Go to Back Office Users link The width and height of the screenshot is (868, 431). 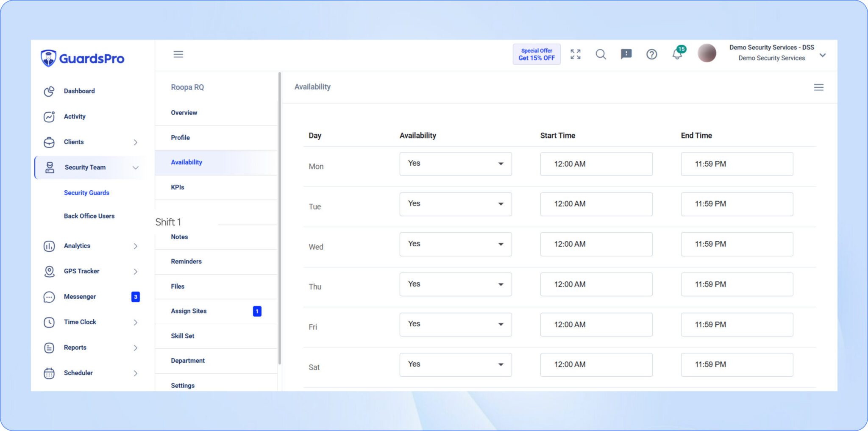click(x=89, y=216)
